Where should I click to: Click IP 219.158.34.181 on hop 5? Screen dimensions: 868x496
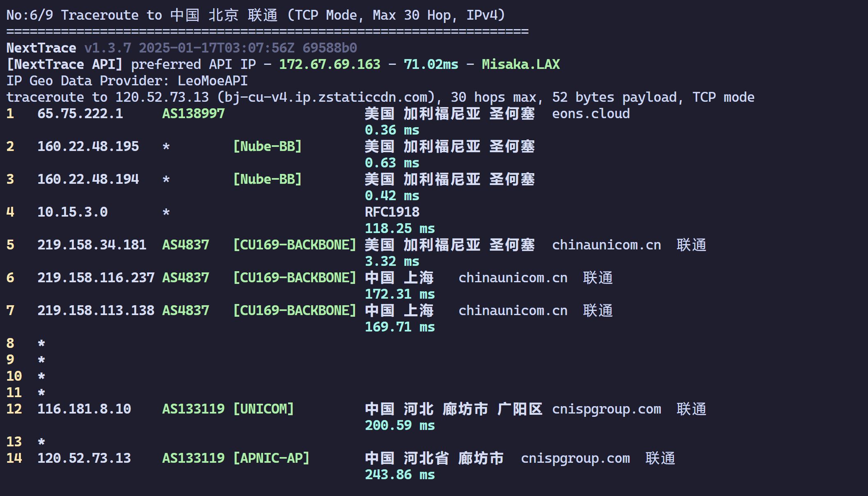click(92, 245)
